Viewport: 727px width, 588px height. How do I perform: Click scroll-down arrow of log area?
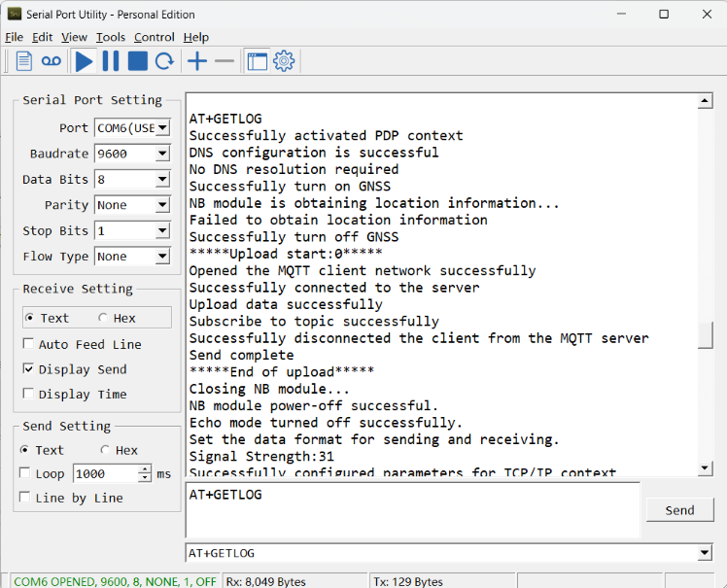click(705, 467)
